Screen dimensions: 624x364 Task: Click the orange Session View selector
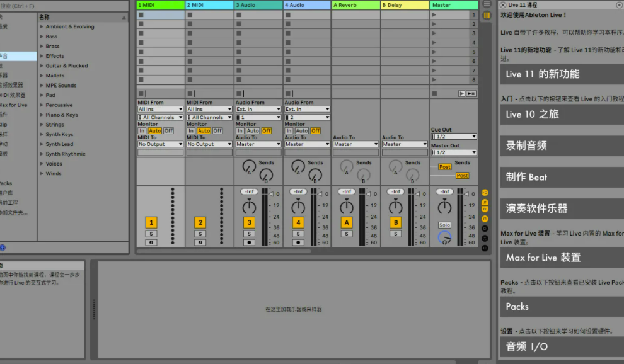(x=487, y=15)
